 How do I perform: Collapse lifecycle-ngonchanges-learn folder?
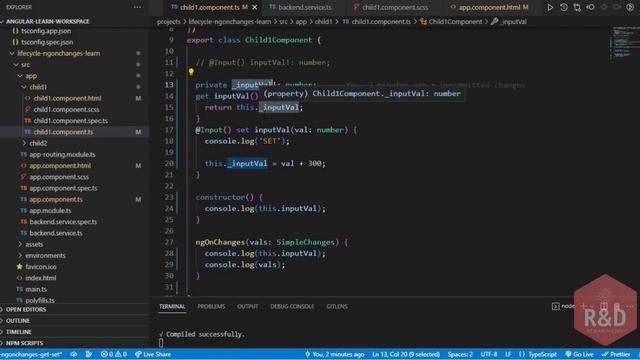[58, 53]
